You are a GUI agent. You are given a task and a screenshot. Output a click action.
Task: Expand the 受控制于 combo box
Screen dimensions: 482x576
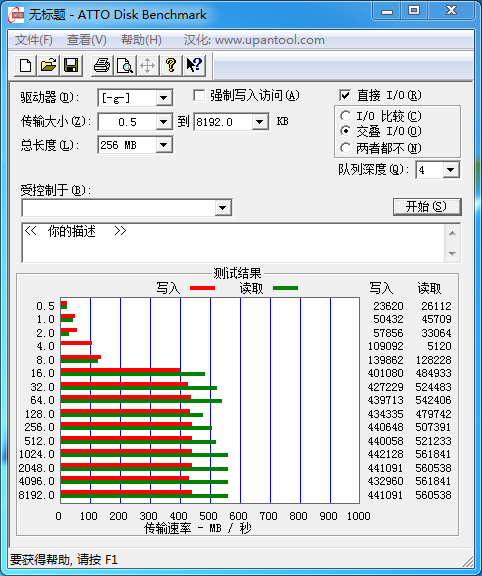222,208
